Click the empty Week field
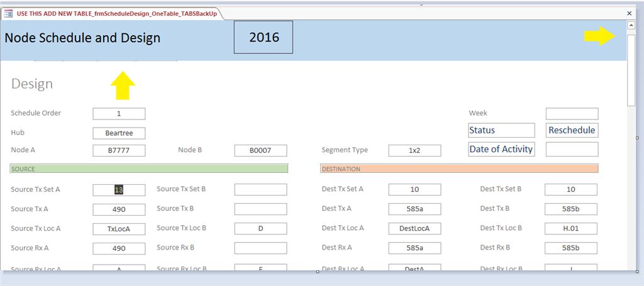 572,114
